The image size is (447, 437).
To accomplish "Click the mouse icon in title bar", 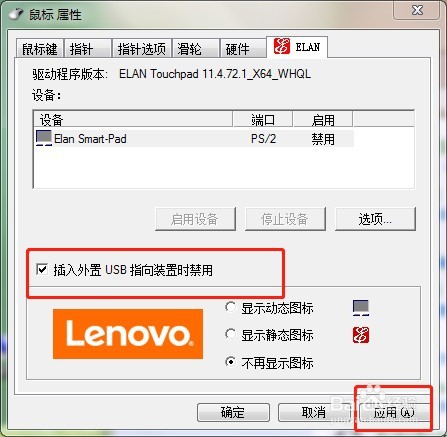I will tap(16, 14).
